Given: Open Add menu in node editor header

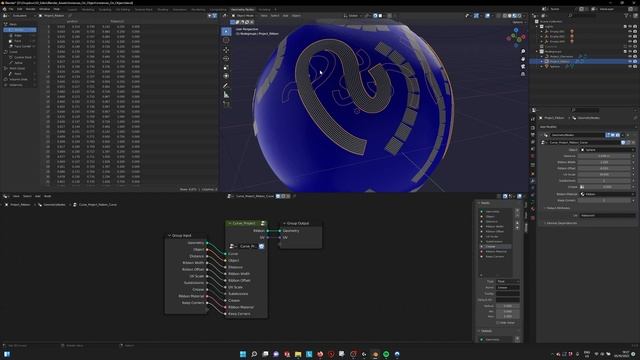Looking at the screenshot, I should [37, 196].
